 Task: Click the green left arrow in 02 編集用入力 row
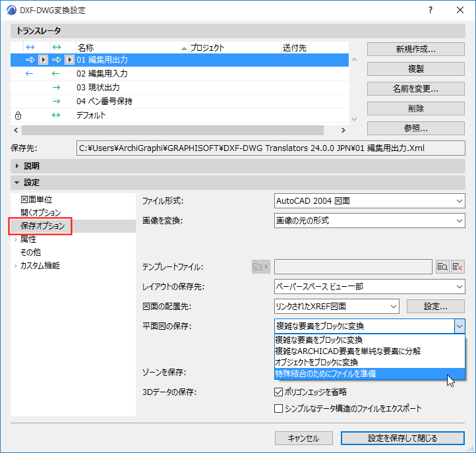pyautogui.click(x=55, y=73)
